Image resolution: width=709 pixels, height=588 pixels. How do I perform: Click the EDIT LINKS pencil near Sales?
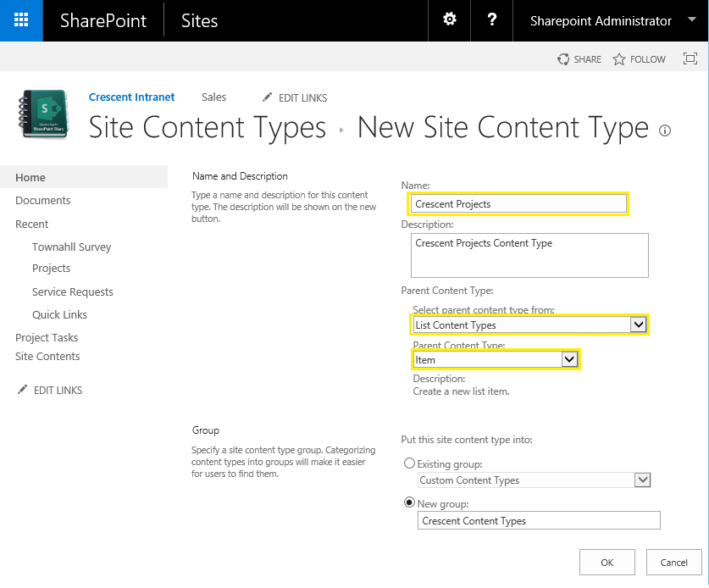267,97
